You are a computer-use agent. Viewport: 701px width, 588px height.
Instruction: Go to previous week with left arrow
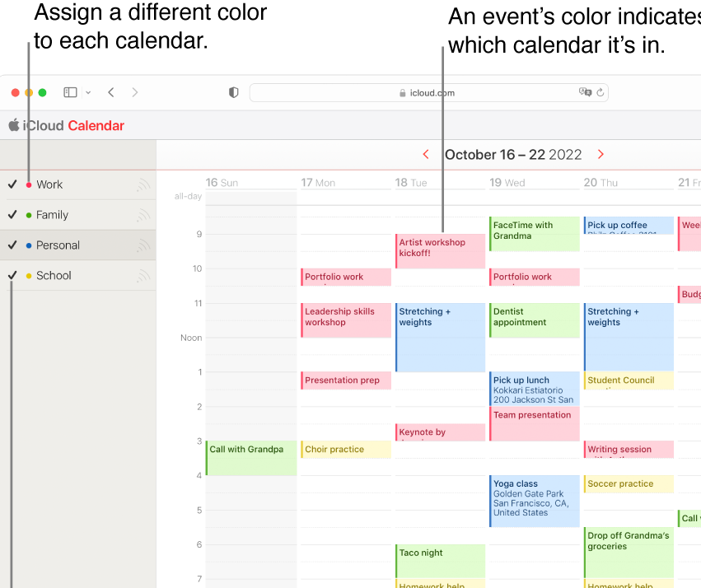tap(426, 154)
